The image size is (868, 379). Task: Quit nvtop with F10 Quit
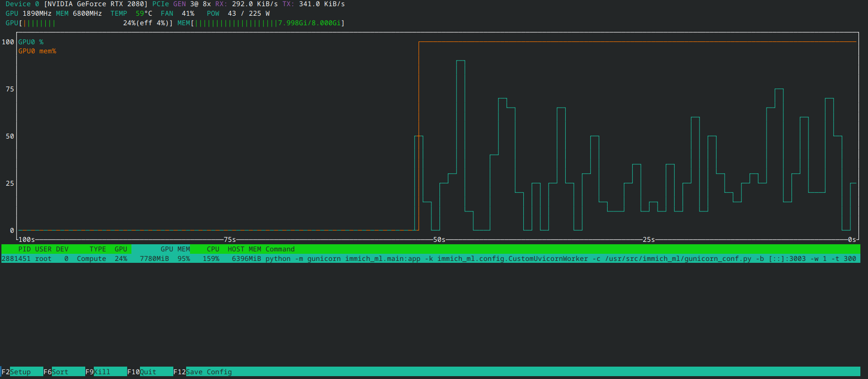(142, 372)
